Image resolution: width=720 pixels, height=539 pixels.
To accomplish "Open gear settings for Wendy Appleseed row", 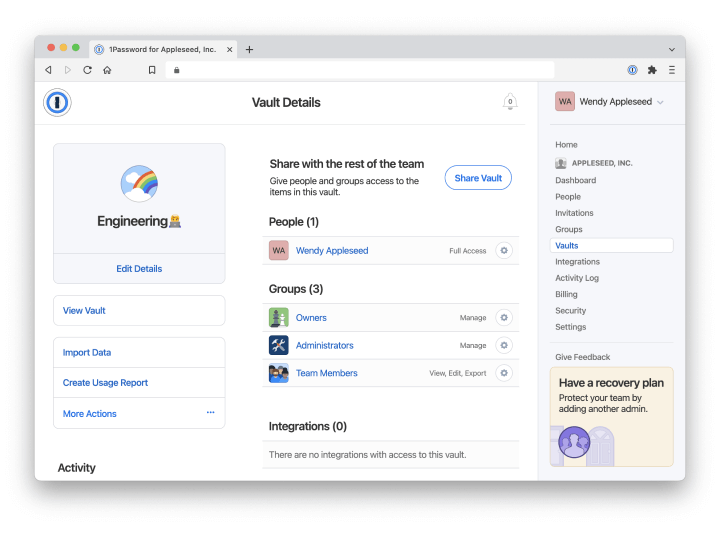I will [504, 251].
